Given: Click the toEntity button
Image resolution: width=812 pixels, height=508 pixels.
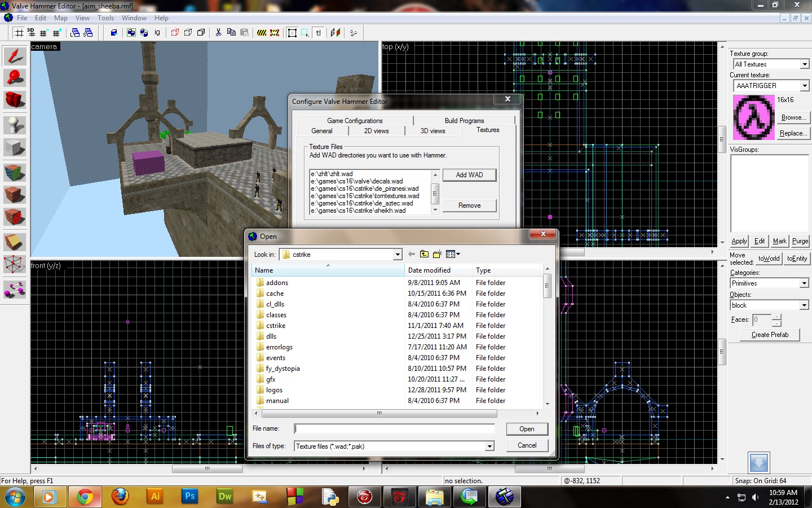Looking at the screenshot, I should (x=797, y=259).
